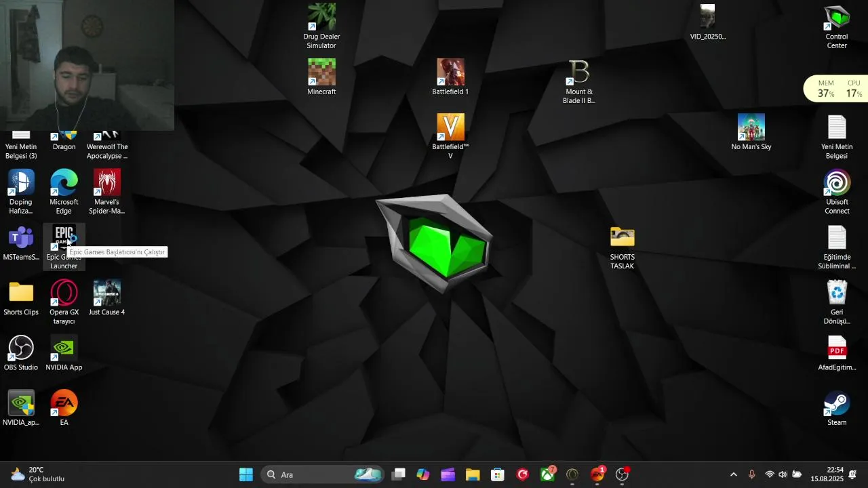Viewport: 868px width, 488px height.
Task: Launch the Opera GX tarayıcı shortcut
Action: tap(64, 302)
